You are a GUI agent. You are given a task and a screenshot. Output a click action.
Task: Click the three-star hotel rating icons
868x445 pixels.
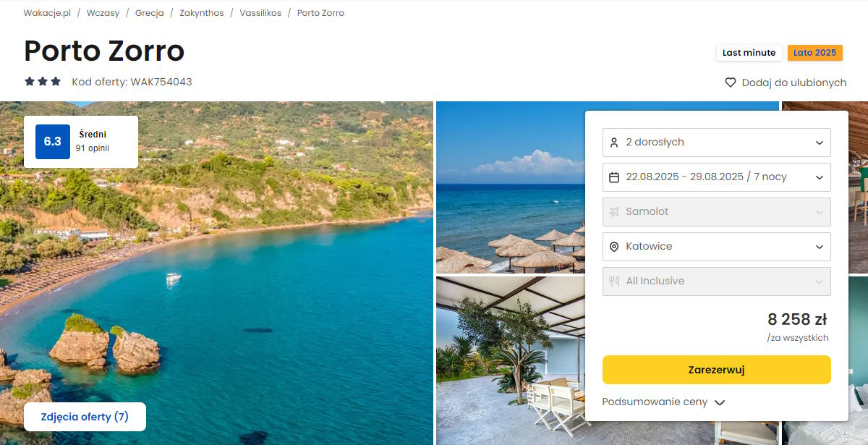click(x=43, y=82)
